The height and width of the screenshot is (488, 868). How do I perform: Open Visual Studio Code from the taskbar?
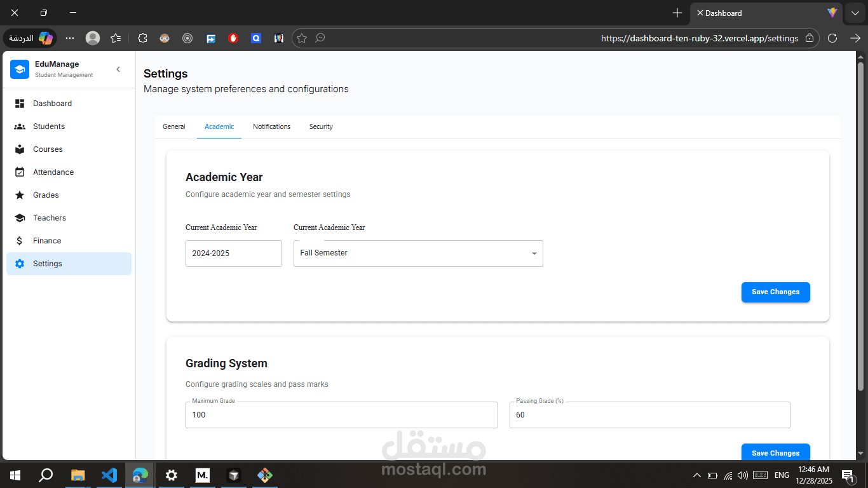click(x=109, y=475)
